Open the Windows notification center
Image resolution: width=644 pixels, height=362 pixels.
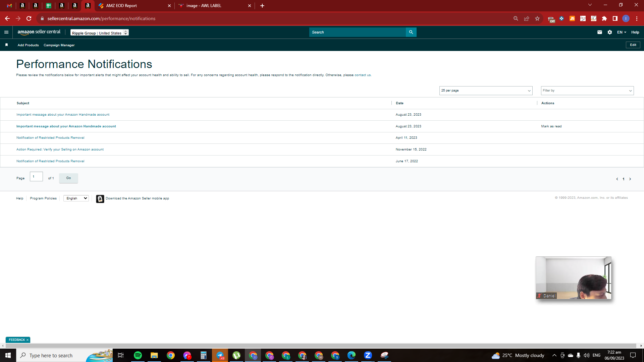(633, 355)
